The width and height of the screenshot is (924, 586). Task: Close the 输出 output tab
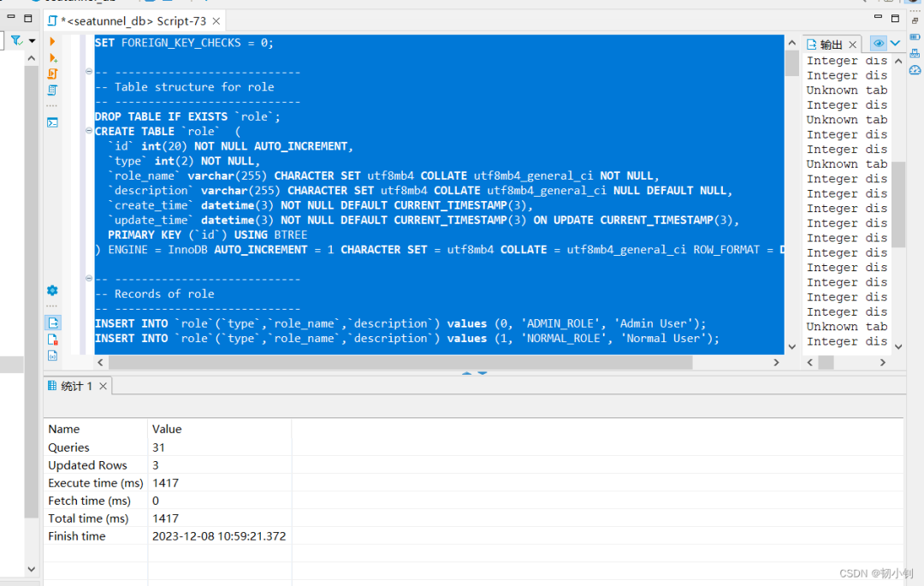[x=853, y=44]
